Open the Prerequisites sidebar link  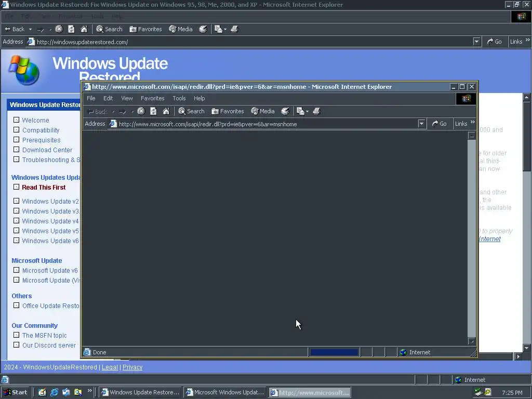point(42,140)
